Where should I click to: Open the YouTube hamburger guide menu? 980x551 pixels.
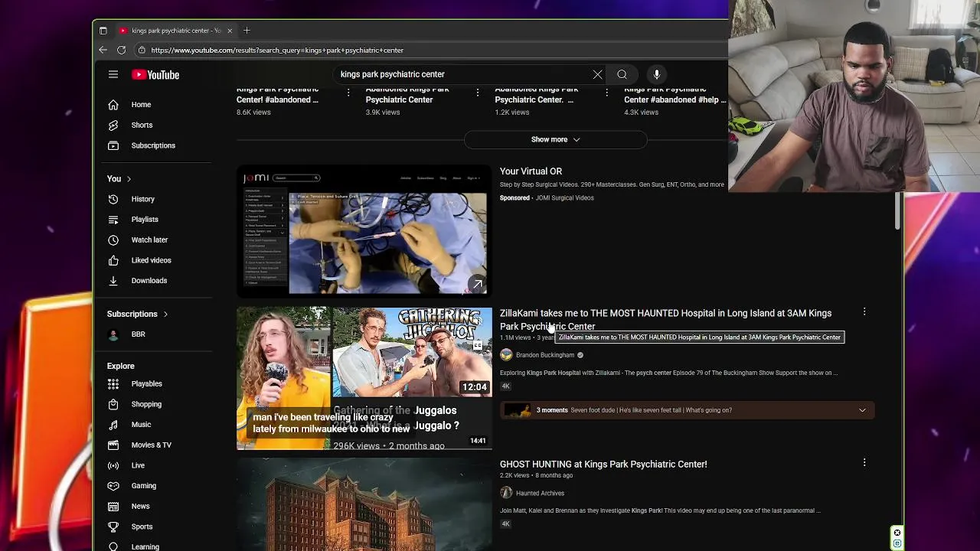click(x=113, y=74)
